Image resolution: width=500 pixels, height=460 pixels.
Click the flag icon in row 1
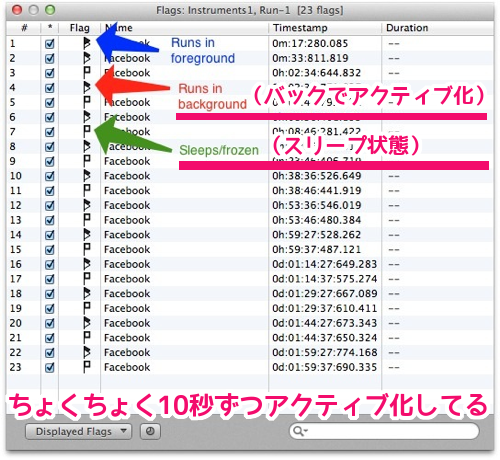[x=87, y=43]
